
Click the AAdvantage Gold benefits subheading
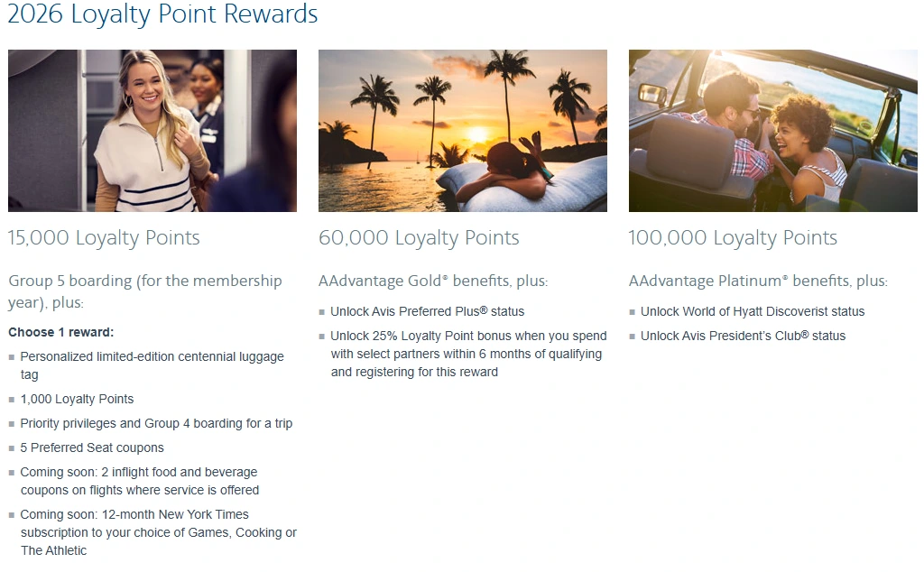point(432,281)
